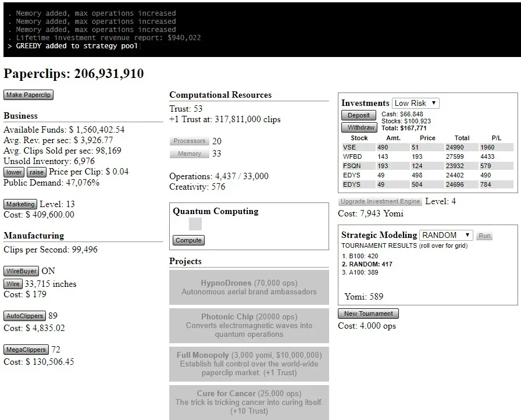Viewport: 521px width, 420px height.
Task: Buy more Wire
Action: point(13,284)
